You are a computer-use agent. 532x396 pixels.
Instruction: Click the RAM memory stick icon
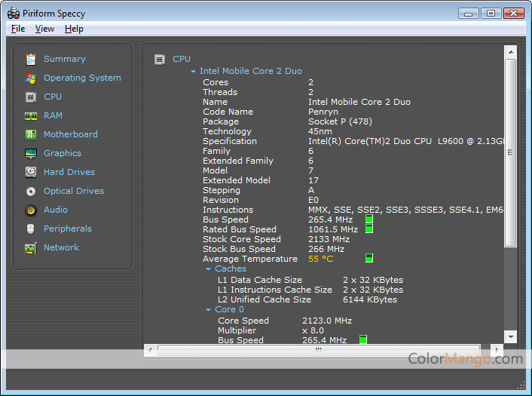pos(31,115)
